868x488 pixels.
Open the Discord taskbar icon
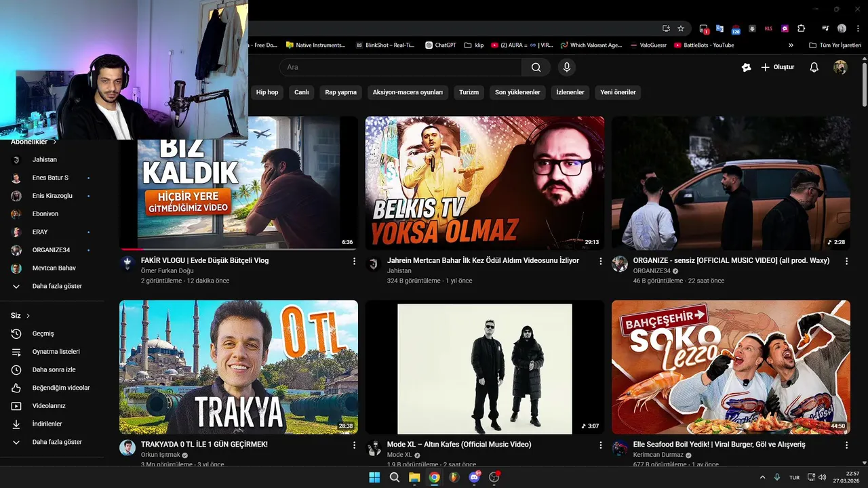(474, 477)
